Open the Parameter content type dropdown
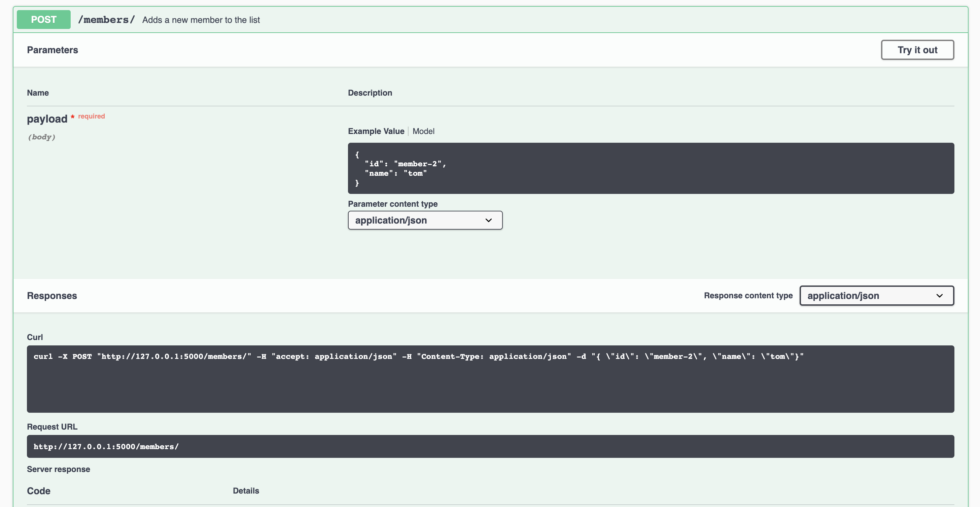The image size is (980, 507). 425,221
